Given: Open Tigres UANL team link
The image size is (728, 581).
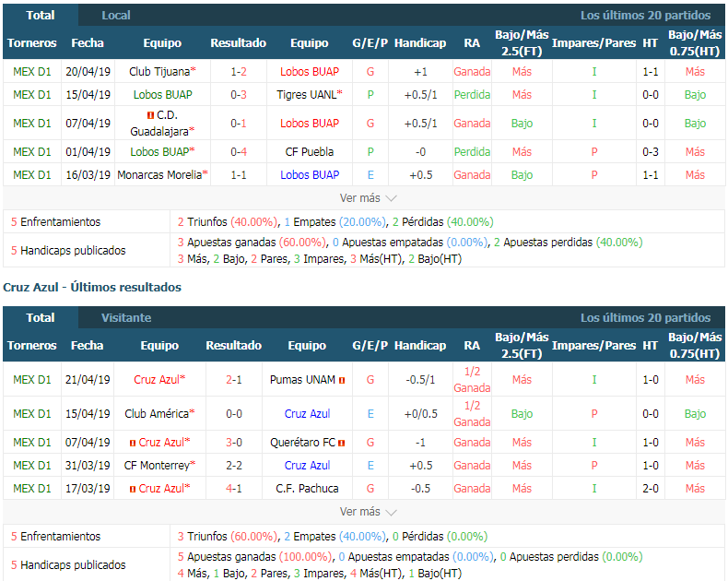Looking at the screenshot, I should (307, 95).
